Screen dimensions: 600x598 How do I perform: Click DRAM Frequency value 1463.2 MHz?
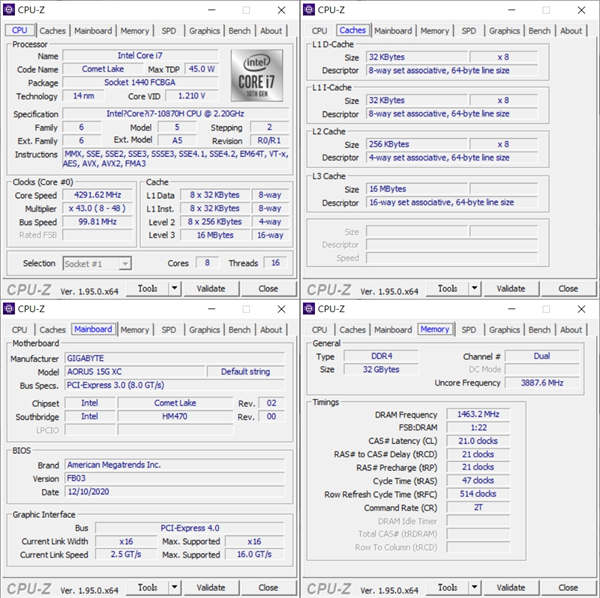(478, 414)
